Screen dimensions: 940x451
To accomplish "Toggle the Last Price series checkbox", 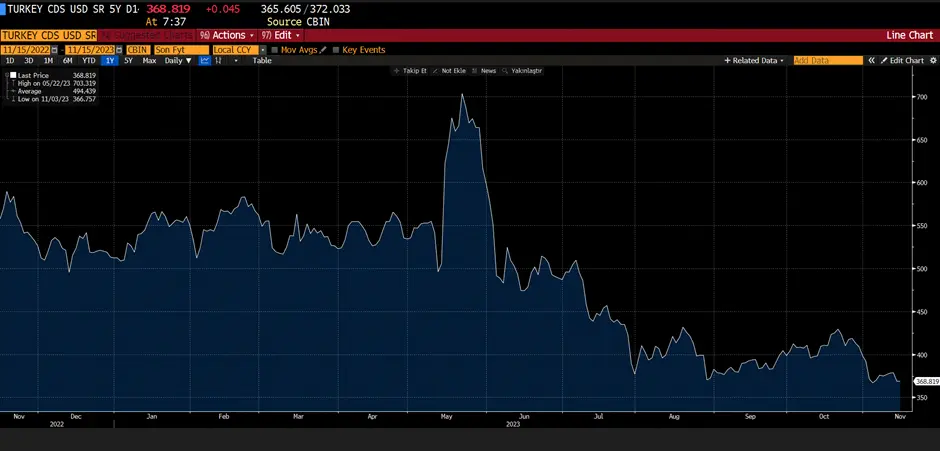I will tap(13, 75).
